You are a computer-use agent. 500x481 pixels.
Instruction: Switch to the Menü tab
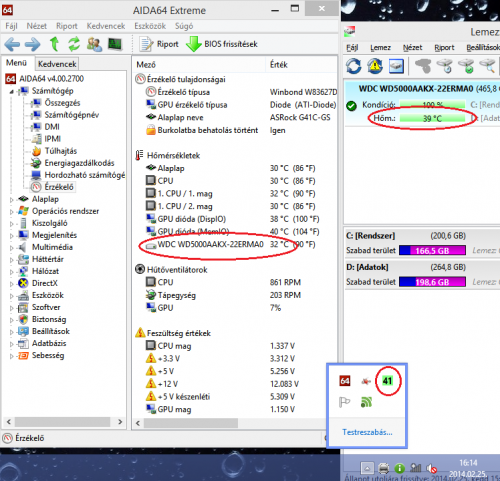16,63
